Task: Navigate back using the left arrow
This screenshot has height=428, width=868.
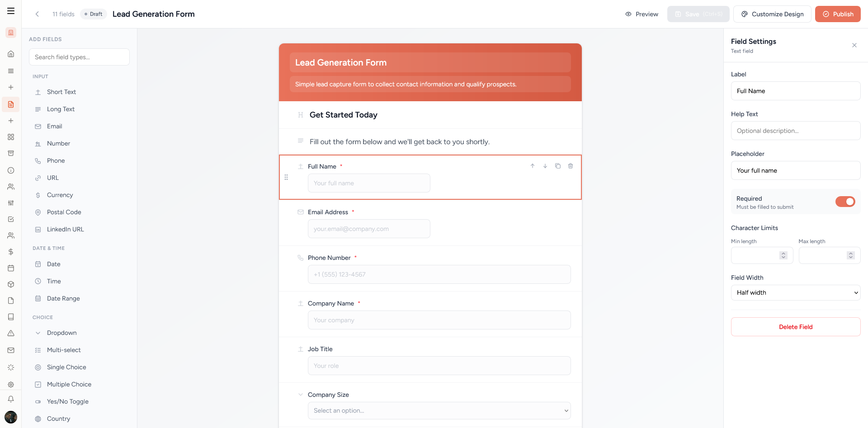Action: pyautogui.click(x=37, y=14)
